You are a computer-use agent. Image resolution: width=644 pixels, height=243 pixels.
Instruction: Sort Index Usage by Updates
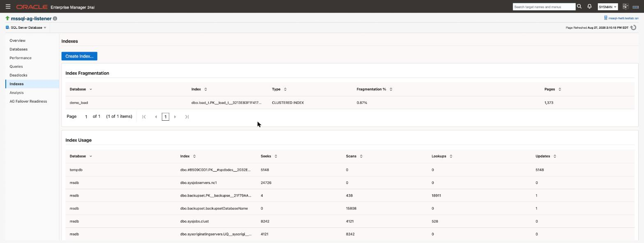554,156
